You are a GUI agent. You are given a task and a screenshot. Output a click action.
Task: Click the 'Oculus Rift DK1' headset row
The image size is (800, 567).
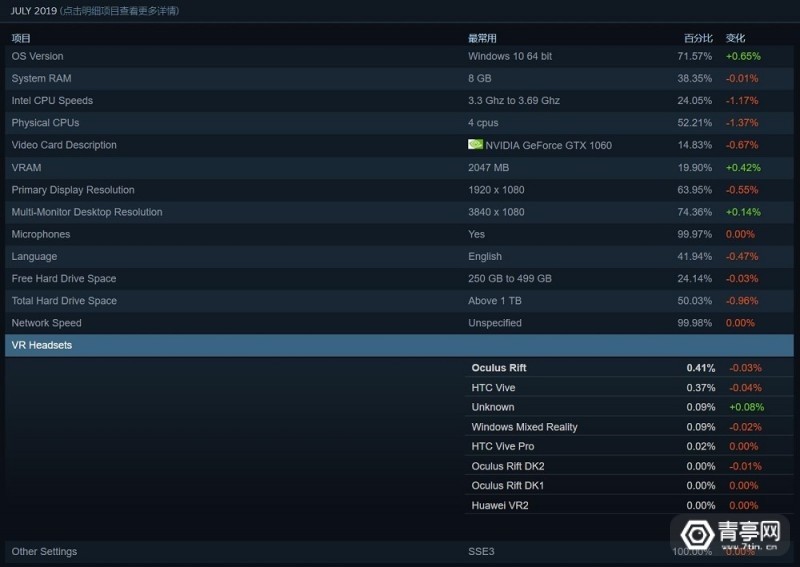click(x=629, y=486)
